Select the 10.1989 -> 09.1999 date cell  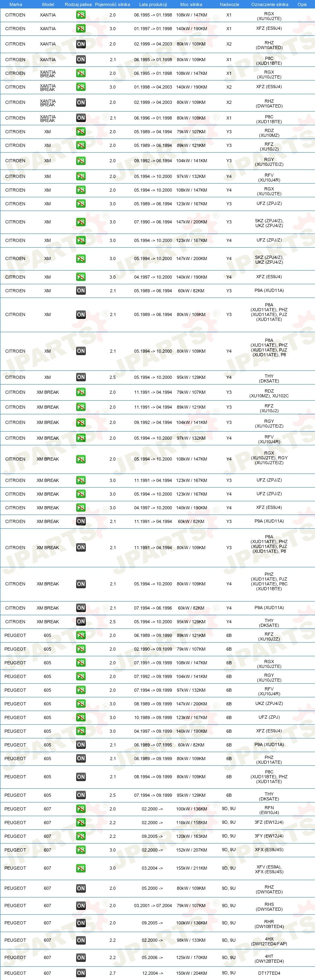click(153, 717)
